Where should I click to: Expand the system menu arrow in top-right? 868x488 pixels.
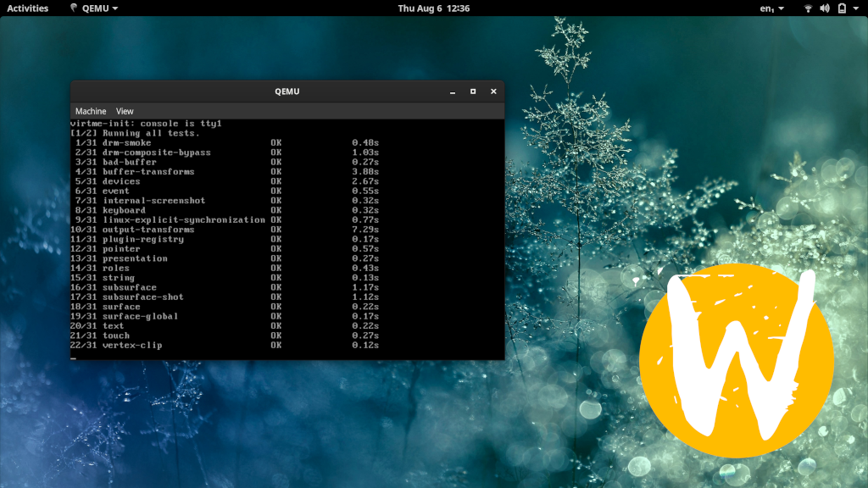[x=856, y=8]
